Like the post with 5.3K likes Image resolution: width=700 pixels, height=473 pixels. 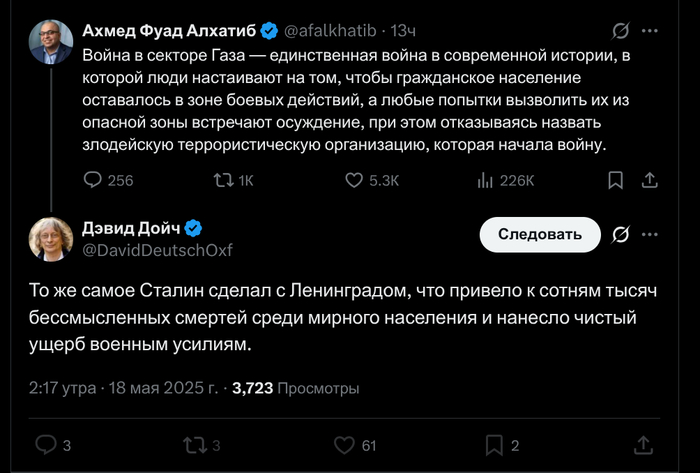click(354, 180)
